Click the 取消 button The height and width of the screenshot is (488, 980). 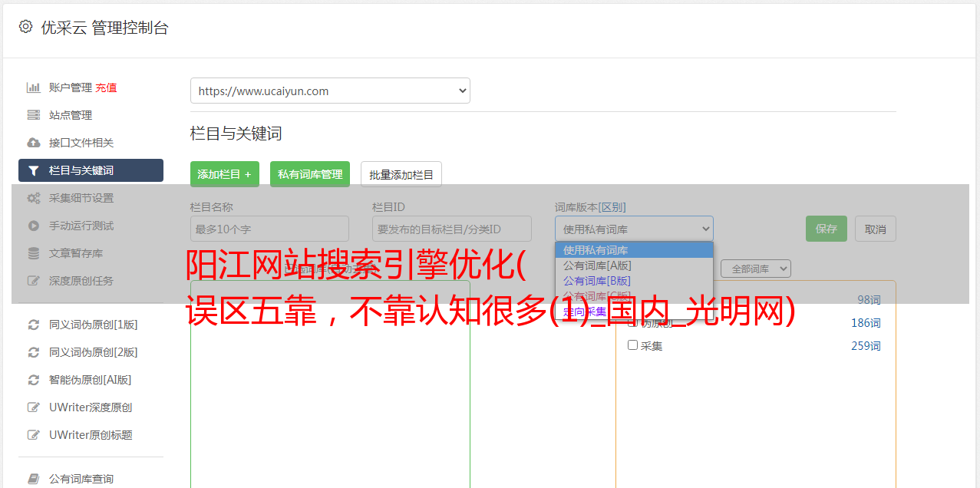pos(876,229)
